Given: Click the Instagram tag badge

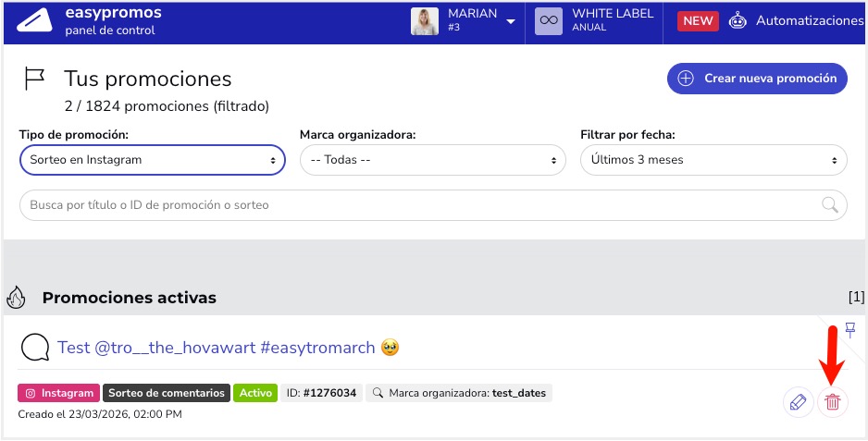Looking at the screenshot, I should coord(58,393).
